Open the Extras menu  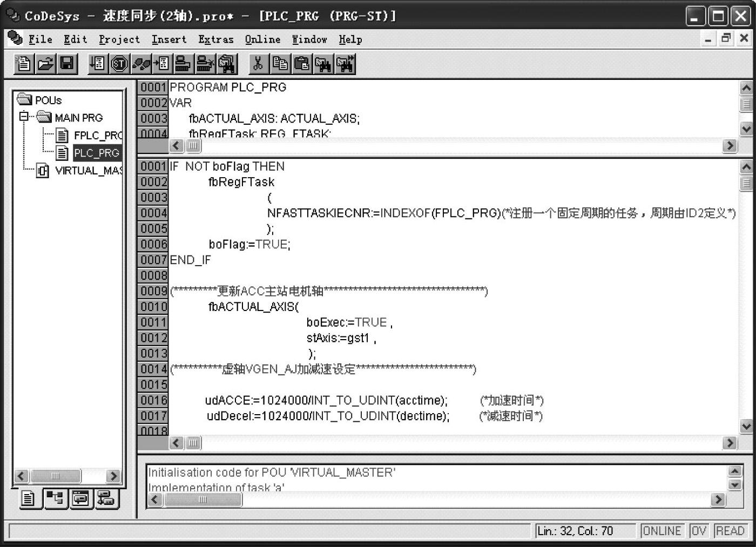(215, 39)
